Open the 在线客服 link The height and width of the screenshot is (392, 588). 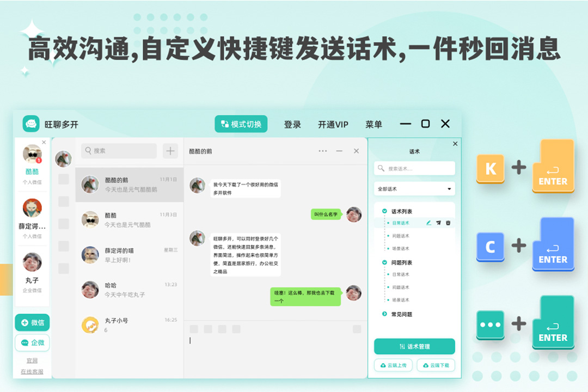[32, 371]
